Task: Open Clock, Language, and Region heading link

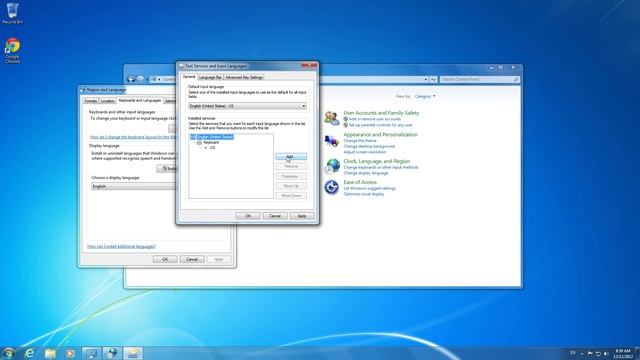Action: point(377,161)
